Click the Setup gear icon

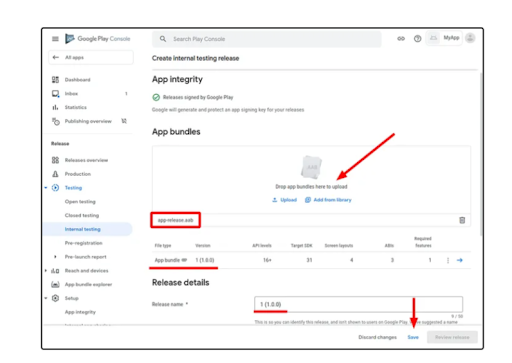click(55, 298)
